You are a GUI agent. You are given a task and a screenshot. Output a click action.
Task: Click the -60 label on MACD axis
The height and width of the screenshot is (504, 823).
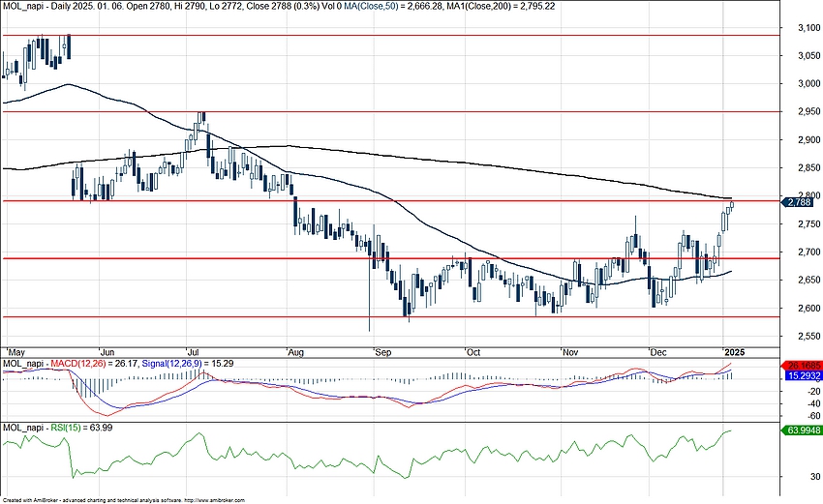(x=814, y=416)
